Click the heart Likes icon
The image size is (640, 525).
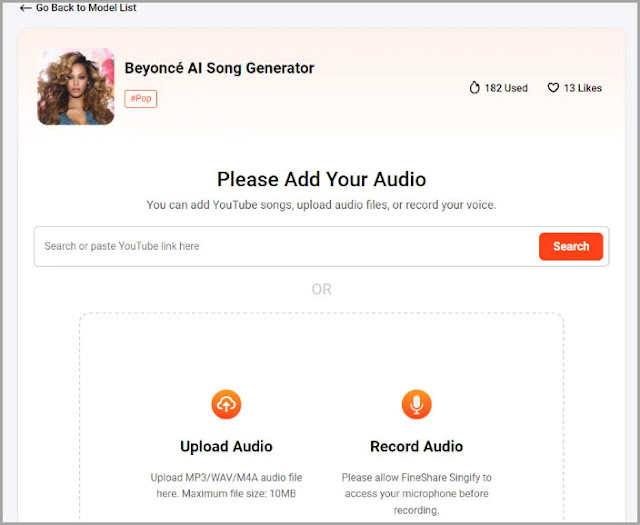[x=553, y=88]
